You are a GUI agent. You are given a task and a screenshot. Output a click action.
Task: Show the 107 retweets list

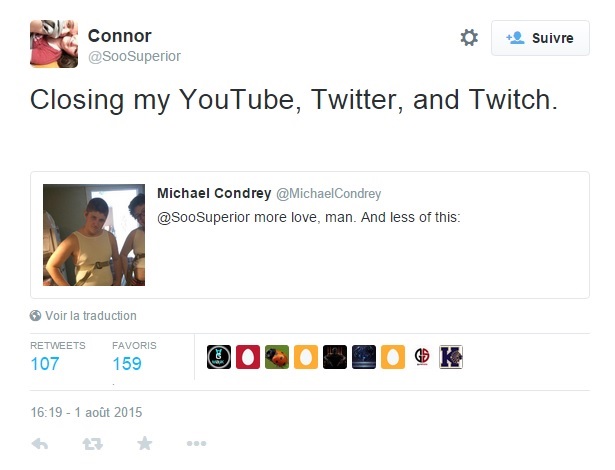[45, 363]
